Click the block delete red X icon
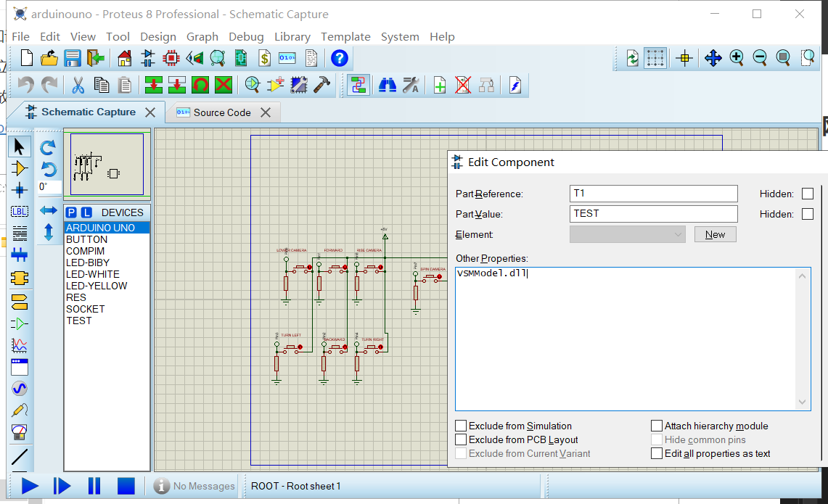The image size is (828, 504). (x=224, y=85)
